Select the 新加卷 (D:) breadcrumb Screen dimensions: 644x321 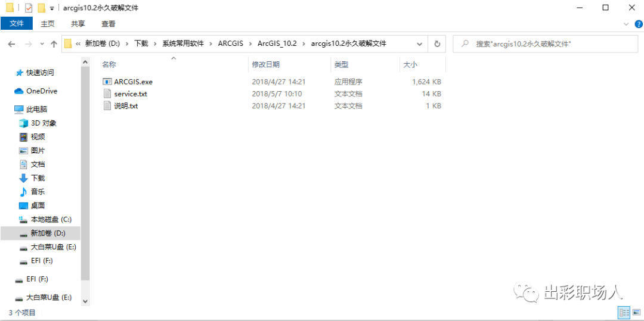103,43
